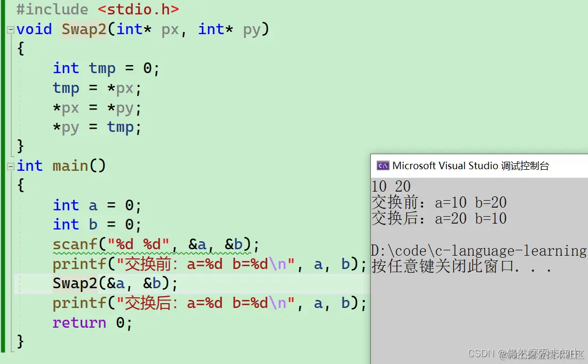Image resolution: width=588 pixels, height=364 pixels.
Task: Click the Swap2(&a, &b); call line
Action: click(115, 284)
